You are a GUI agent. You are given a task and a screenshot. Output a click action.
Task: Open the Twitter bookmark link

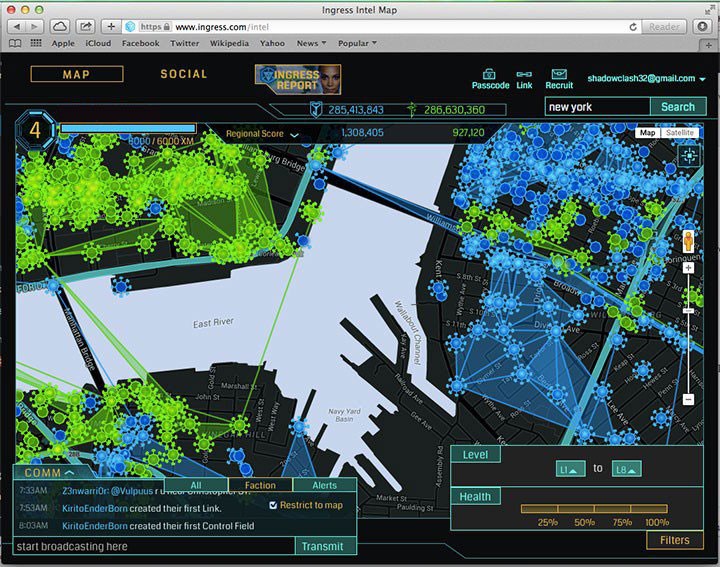pyautogui.click(x=185, y=43)
